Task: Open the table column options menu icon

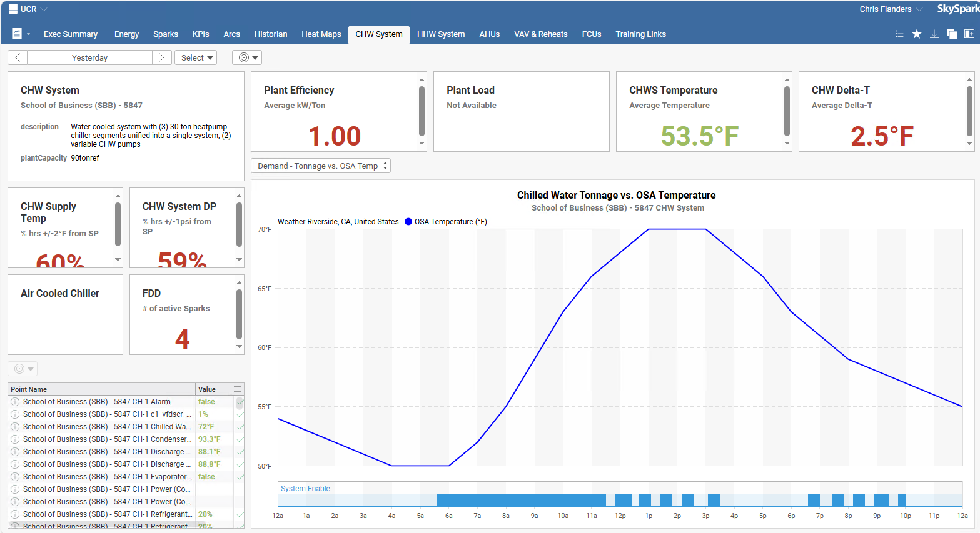Action: pyautogui.click(x=238, y=389)
